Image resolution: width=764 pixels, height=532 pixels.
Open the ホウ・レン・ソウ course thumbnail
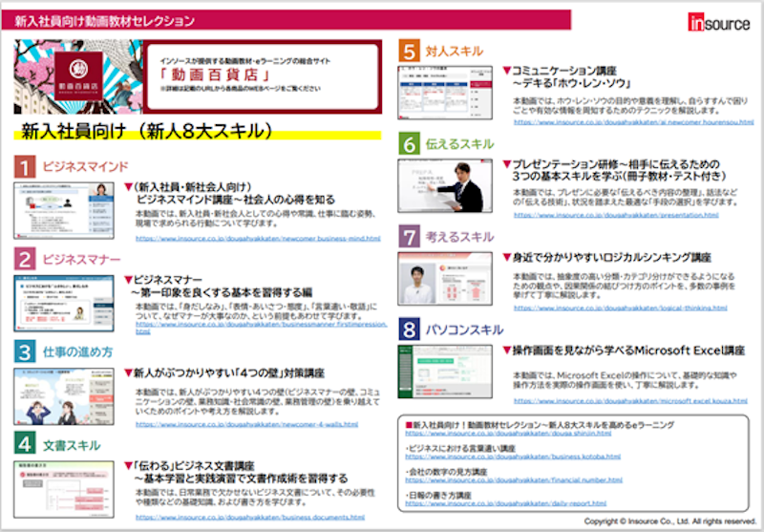[x=445, y=93]
